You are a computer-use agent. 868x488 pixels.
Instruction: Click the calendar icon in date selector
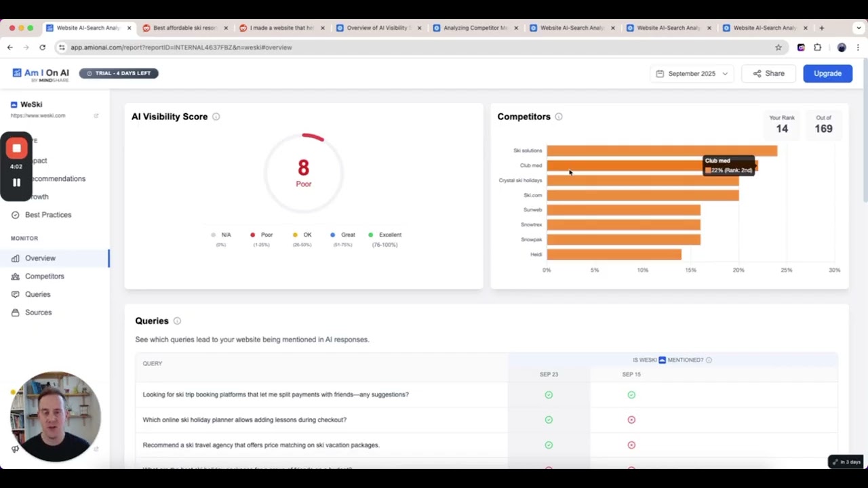660,73
